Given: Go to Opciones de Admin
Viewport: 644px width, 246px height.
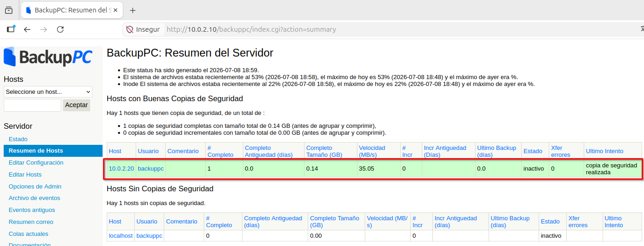Looking at the screenshot, I should pos(35,187).
